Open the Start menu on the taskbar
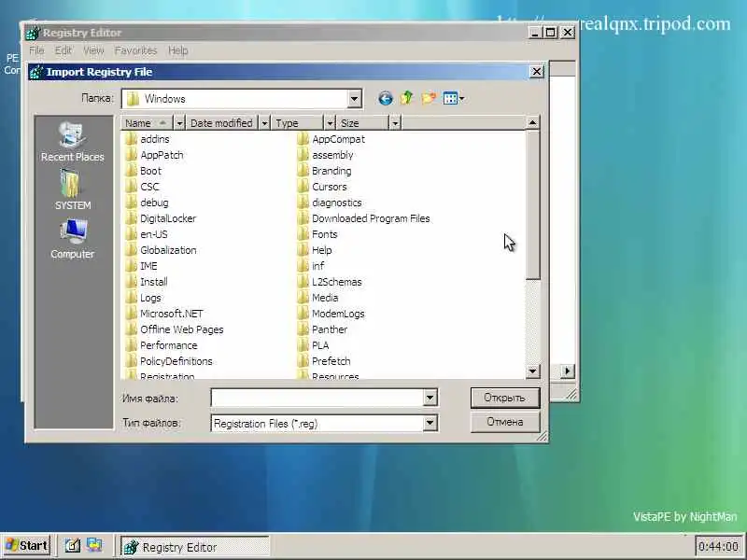Viewport: 747px width, 560px height. (27, 545)
